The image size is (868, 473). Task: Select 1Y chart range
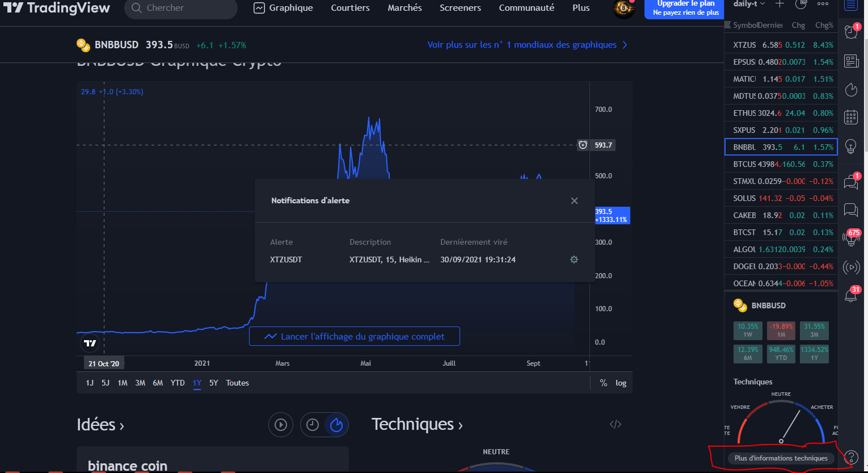197,383
